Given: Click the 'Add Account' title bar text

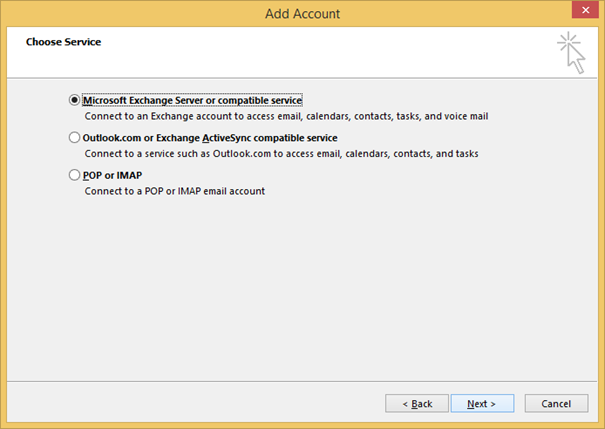Looking at the screenshot, I should (x=302, y=13).
